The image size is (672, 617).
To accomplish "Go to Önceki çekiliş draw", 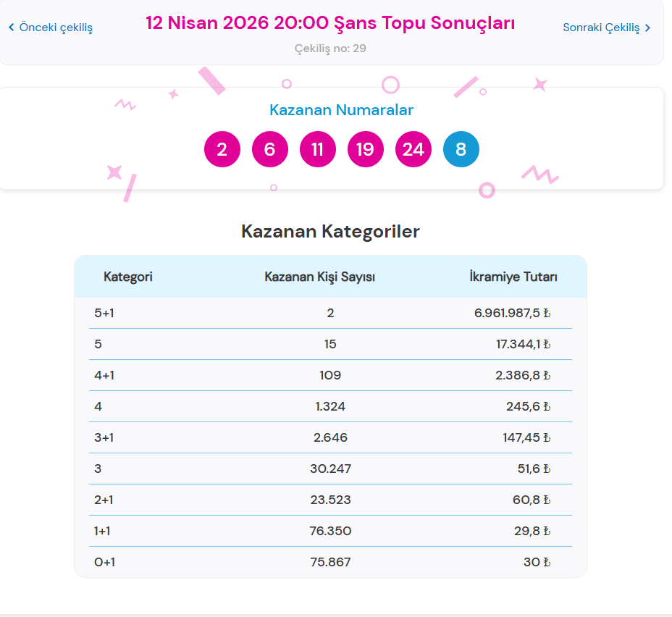I will [55, 28].
